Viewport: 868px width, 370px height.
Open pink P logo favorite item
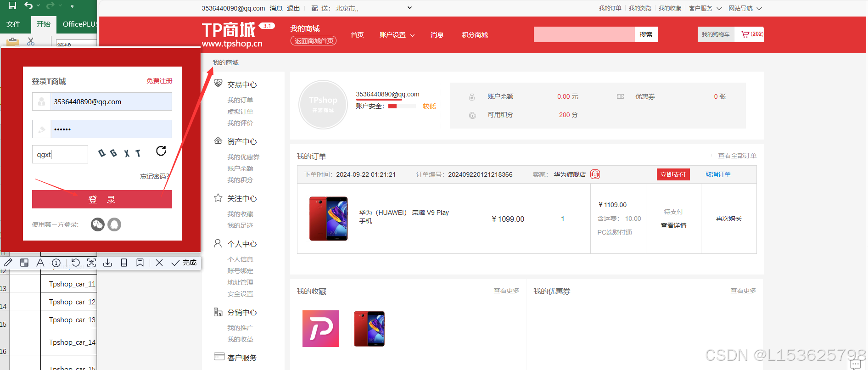321,329
